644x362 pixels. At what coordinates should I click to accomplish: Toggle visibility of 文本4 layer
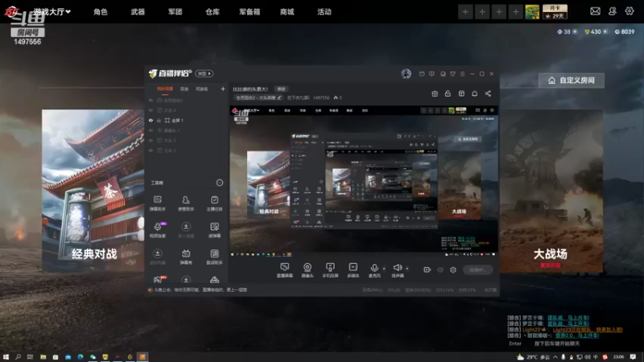pos(151,110)
